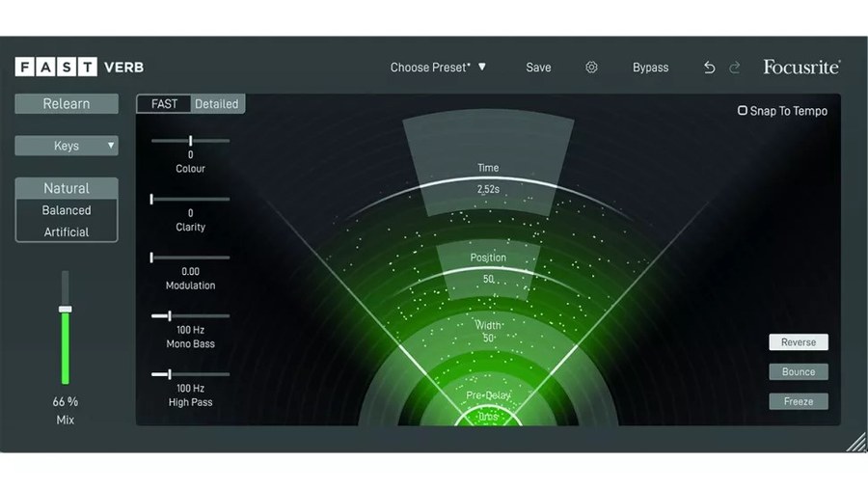
Task: Click the Relearn button
Action: coord(67,103)
